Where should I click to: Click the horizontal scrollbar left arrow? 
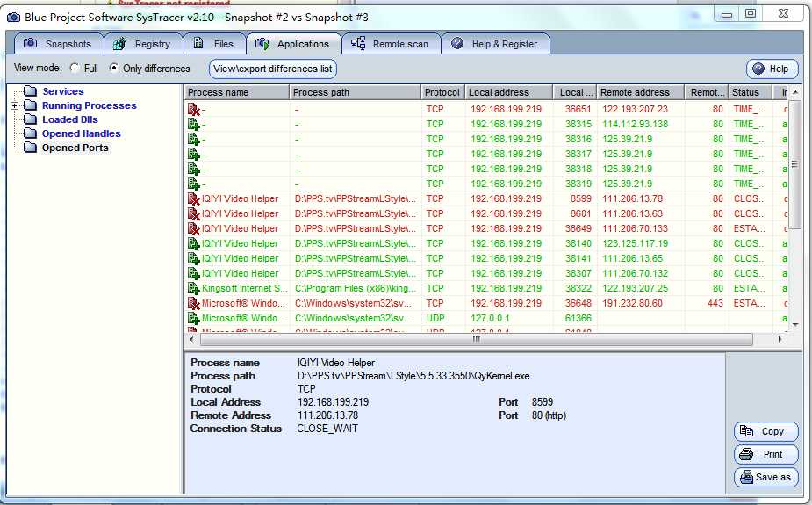pyautogui.click(x=192, y=339)
